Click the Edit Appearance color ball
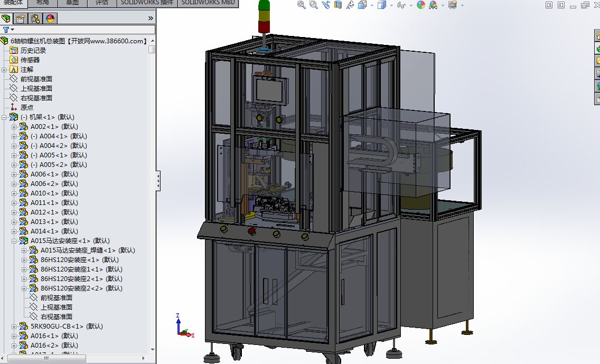The height and width of the screenshot is (364, 600). point(420,5)
